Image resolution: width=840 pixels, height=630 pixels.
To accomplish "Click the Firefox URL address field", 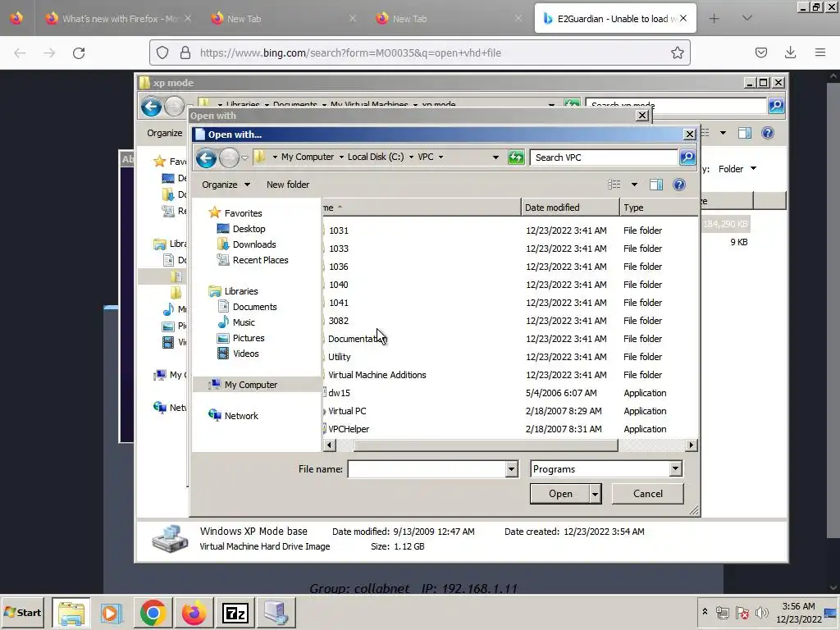I will click(418, 52).
